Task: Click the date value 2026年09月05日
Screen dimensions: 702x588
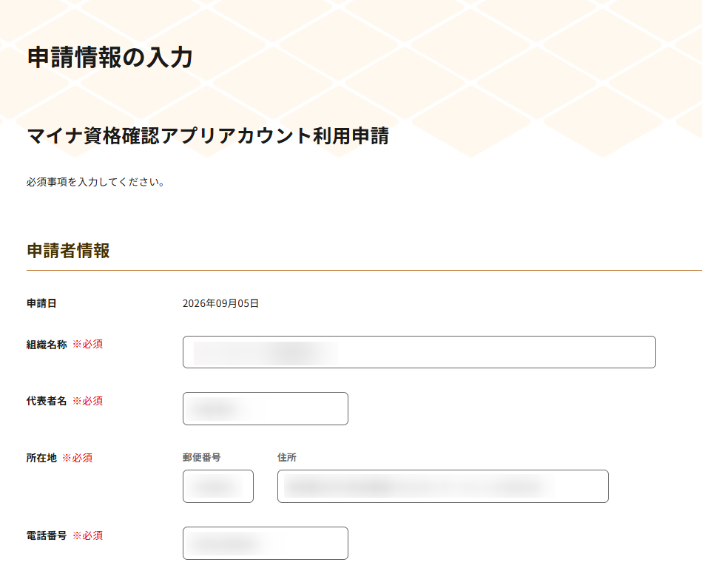Action: pos(220,303)
